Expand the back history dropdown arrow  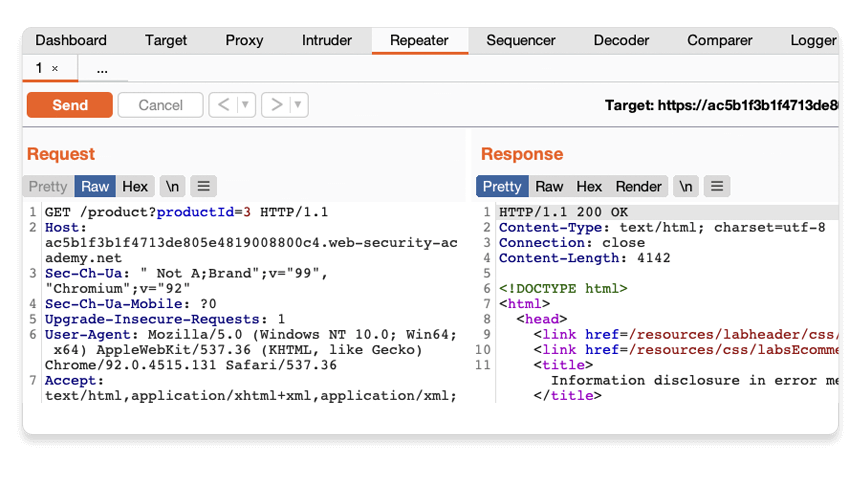coord(246,105)
